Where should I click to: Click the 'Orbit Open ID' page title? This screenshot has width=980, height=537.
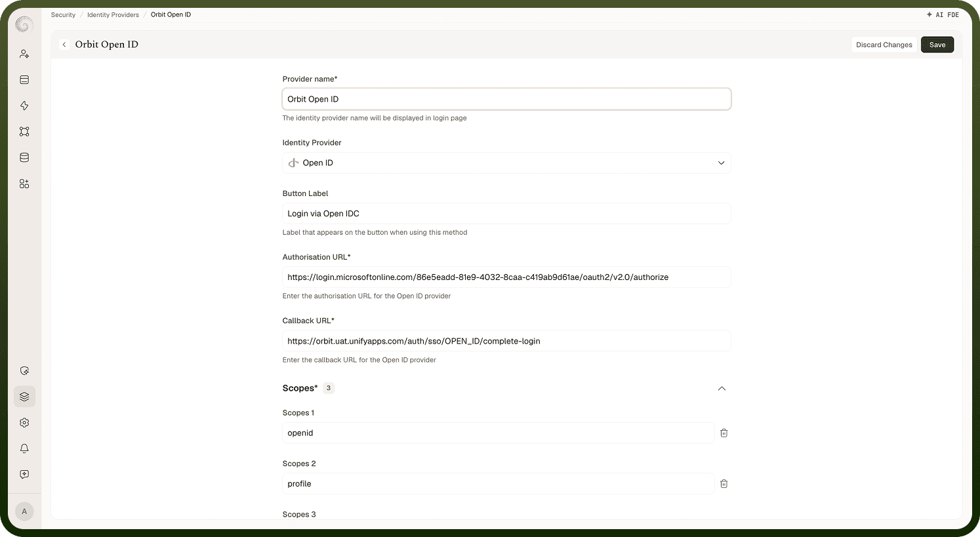pyautogui.click(x=106, y=45)
